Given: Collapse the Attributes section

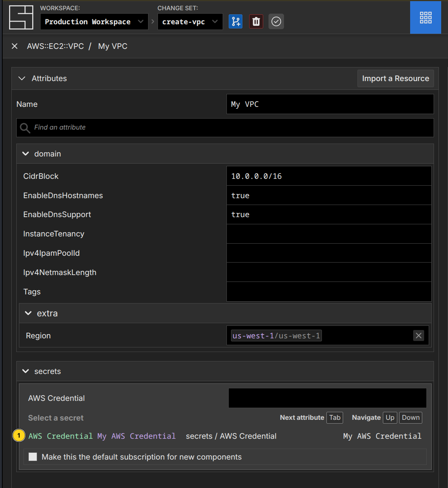Looking at the screenshot, I should [22, 78].
